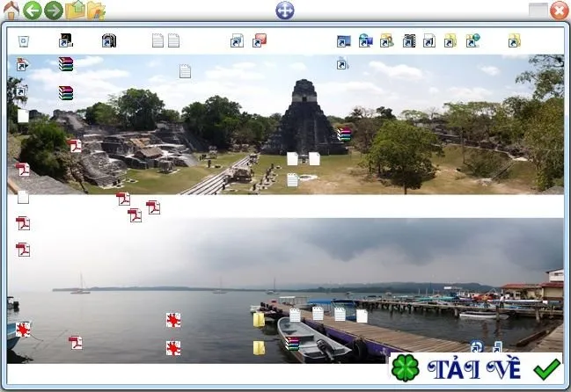Select the rightmost folder shortcut in top row
Screen dimensions: 571x392
[514, 40]
